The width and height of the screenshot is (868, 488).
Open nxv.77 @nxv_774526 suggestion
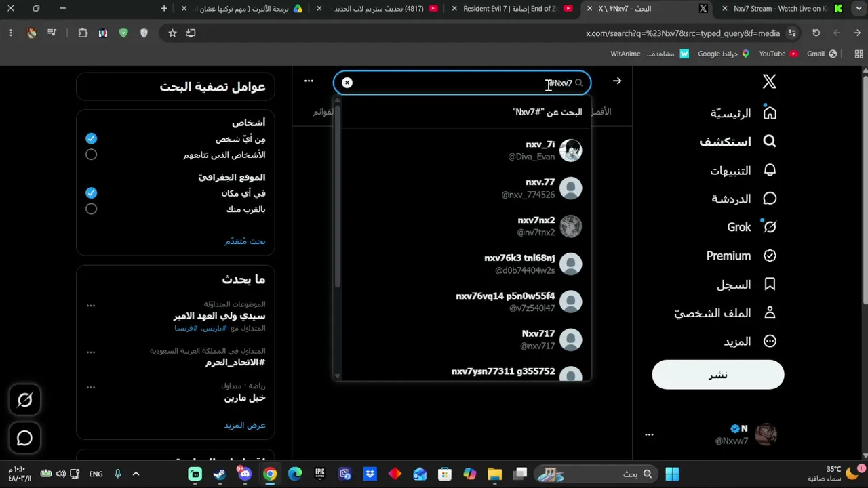pos(462,188)
